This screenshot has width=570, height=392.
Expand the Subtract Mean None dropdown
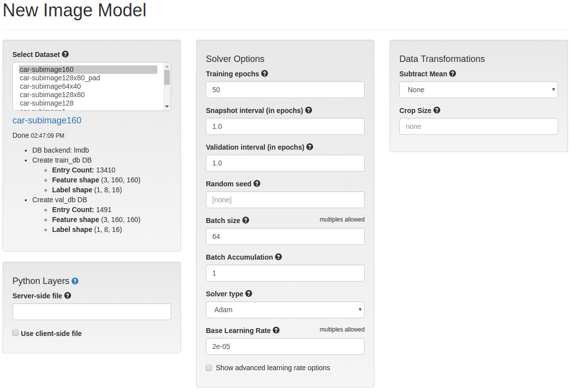click(478, 90)
